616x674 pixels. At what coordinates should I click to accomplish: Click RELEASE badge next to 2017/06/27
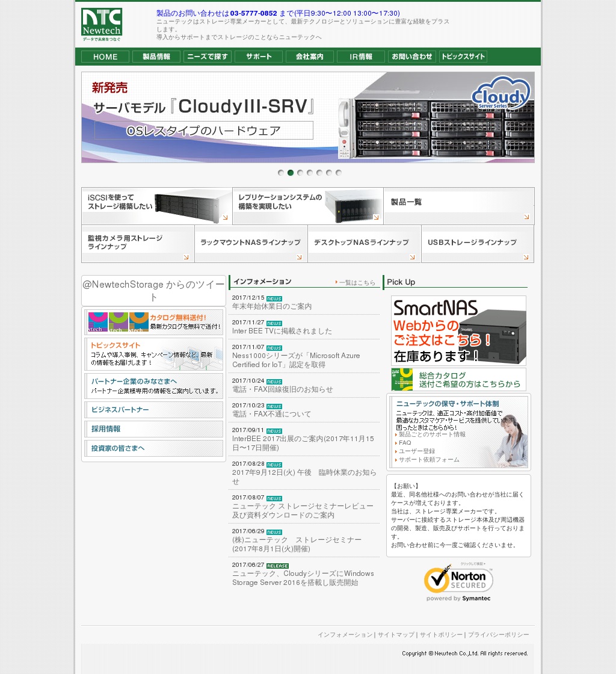coord(277,566)
